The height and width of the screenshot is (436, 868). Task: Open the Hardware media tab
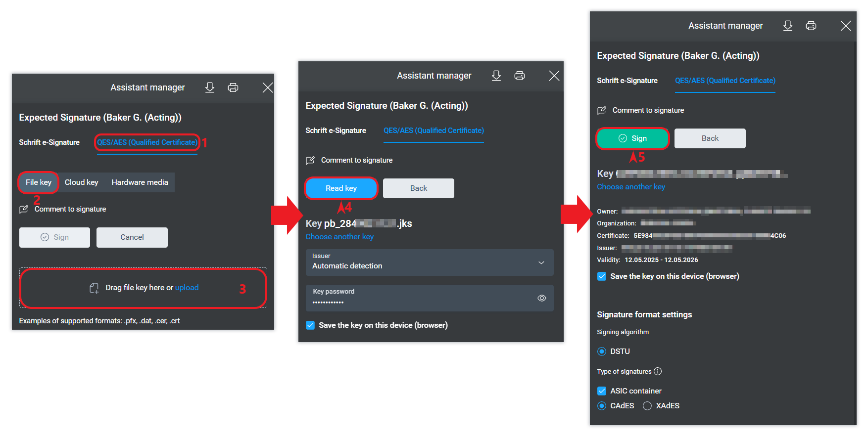point(140,182)
